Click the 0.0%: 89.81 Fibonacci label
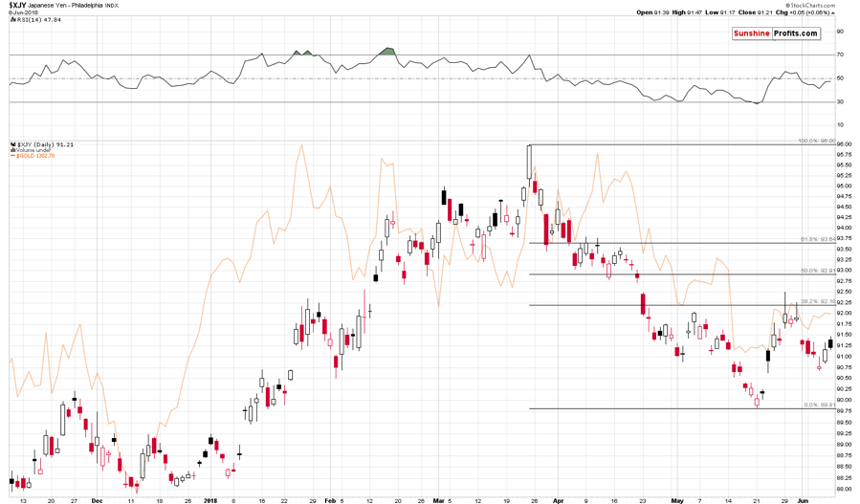This screenshot has width=860, height=504. 820,405
